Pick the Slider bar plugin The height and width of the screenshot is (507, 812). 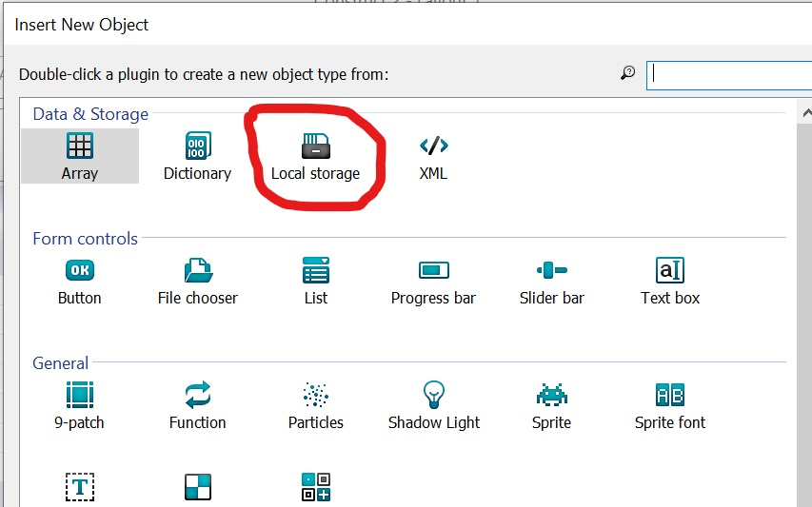click(x=551, y=281)
